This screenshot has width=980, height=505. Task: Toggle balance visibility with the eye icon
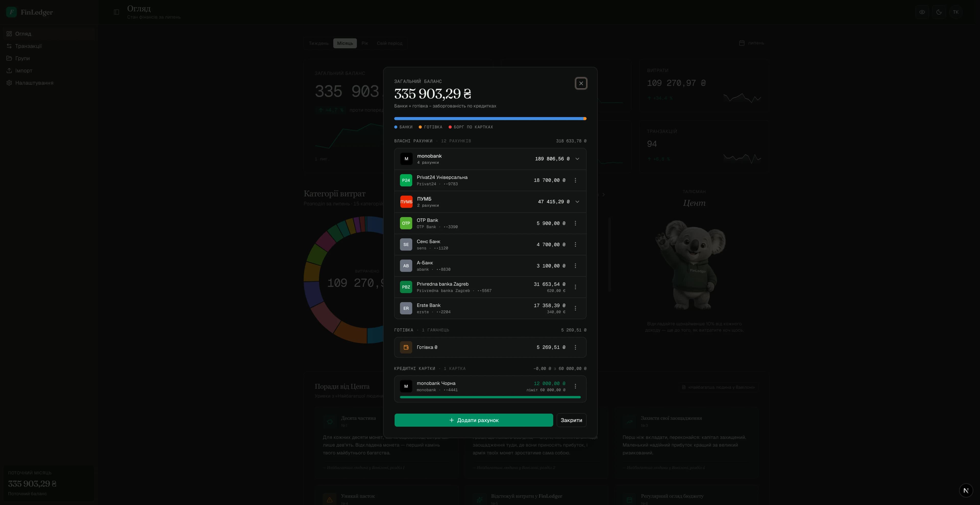click(x=922, y=12)
